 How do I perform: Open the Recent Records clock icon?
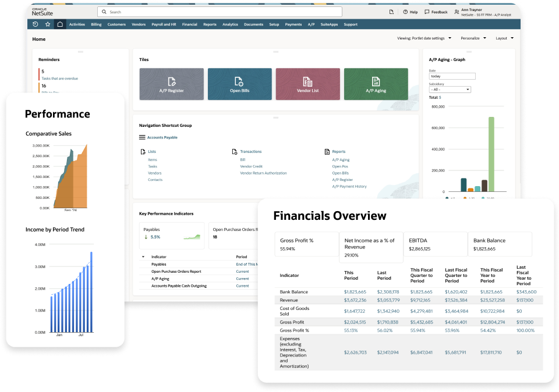(36, 24)
